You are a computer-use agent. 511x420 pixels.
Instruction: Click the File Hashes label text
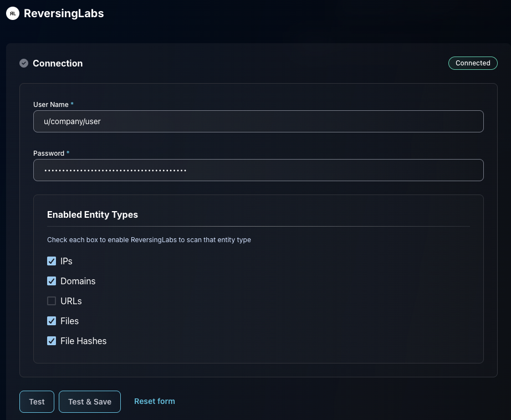[x=83, y=341]
